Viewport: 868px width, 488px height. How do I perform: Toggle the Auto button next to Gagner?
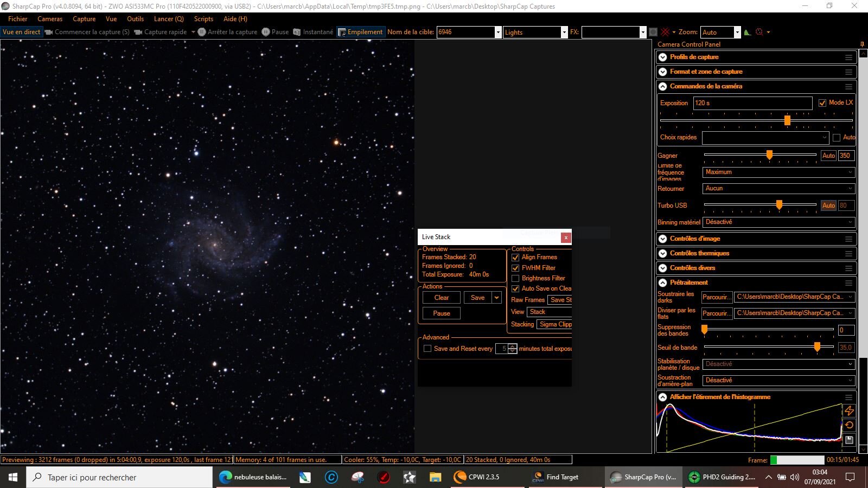[x=828, y=156]
